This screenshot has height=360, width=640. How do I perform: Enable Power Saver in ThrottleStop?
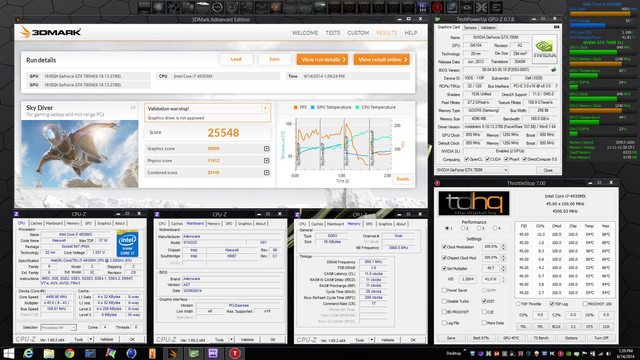tap(444, 290)
